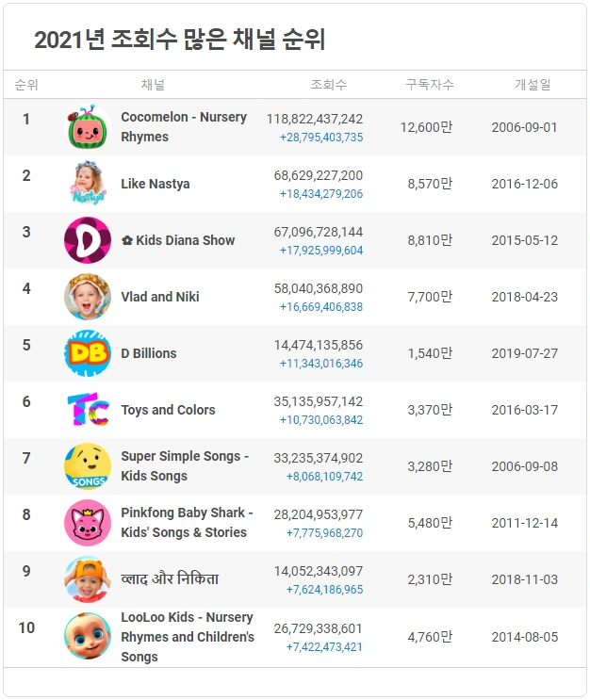Sort by 구독자수 column header
Screen dimensions: 590x700
(x=430, y=85)
